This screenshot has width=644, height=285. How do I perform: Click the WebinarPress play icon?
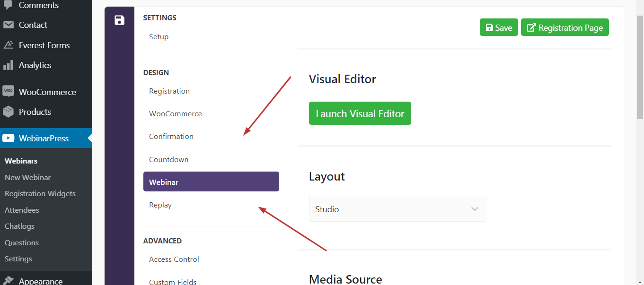click(8, 138)
